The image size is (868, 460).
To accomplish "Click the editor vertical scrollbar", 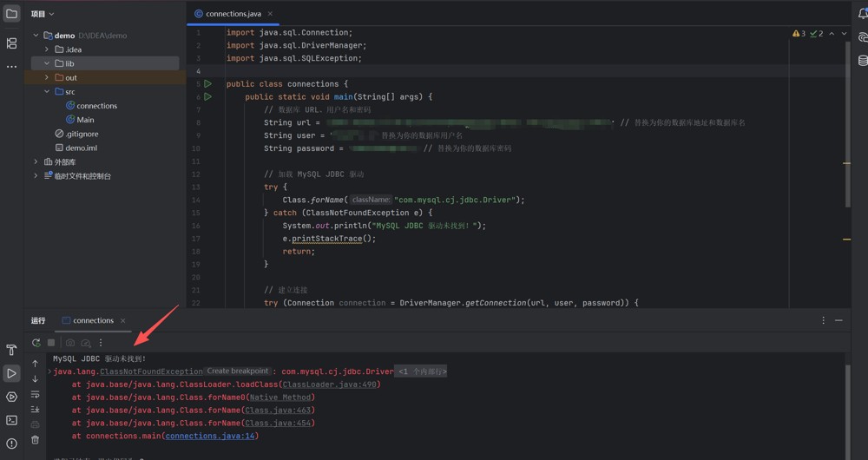I will tap(847, 125).
